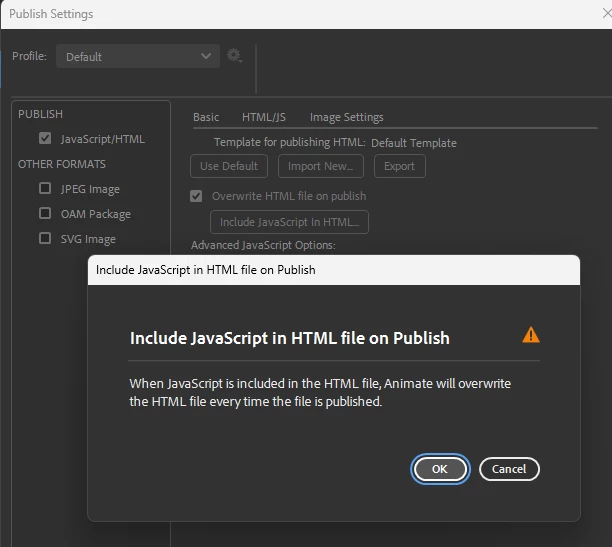
Task: Click the PUBLISH section heading
Action: (40, 114)
